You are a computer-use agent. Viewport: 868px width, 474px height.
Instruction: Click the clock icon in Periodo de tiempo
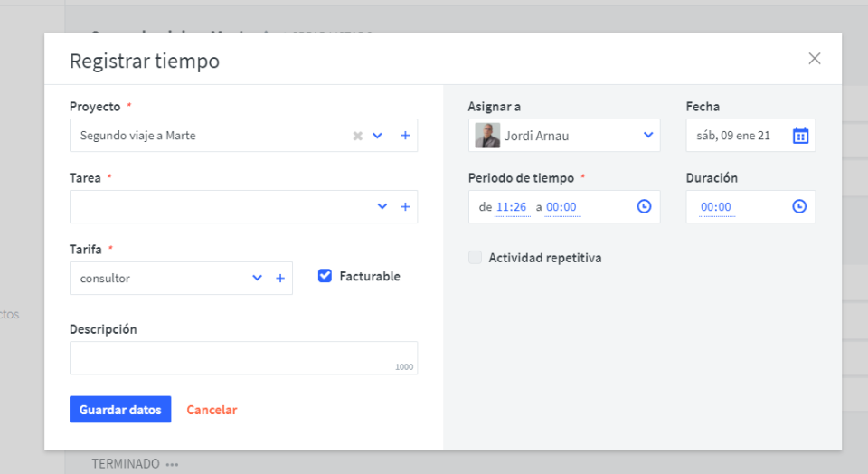tap(644, 207)
